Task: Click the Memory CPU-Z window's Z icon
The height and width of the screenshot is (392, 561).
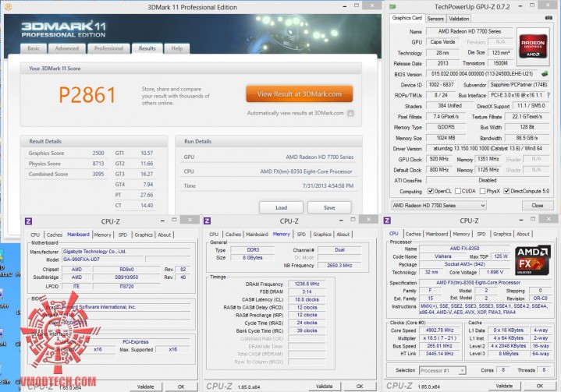Action: (x=207, y=221)
